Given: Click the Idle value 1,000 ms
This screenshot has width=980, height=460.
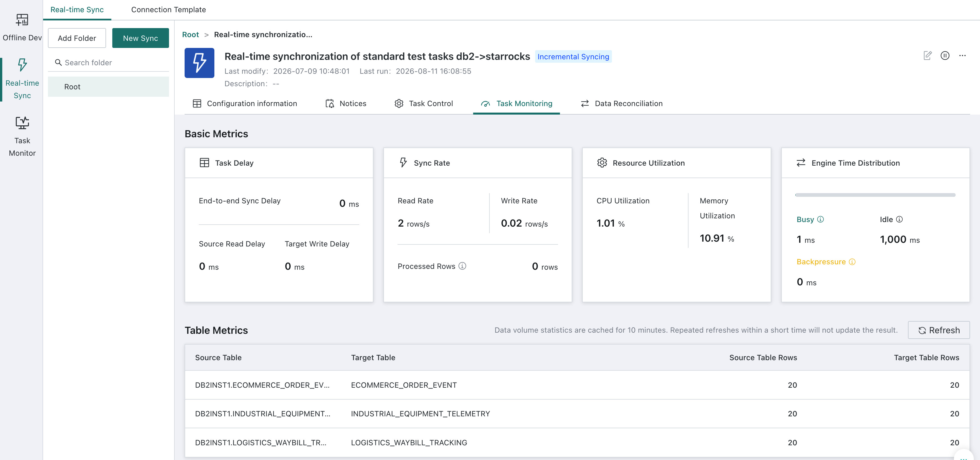Looking at the screenshot, I should click(900, 239).
